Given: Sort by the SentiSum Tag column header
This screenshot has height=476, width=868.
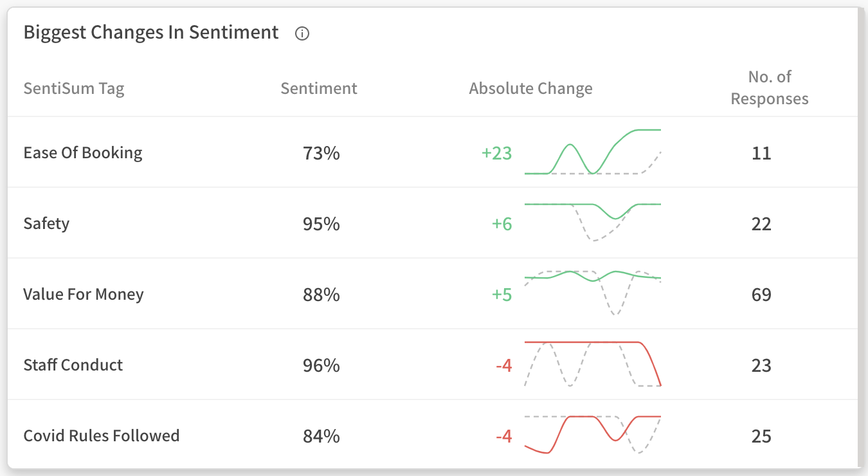Looking at the screenshot, I should click(73, 88).
